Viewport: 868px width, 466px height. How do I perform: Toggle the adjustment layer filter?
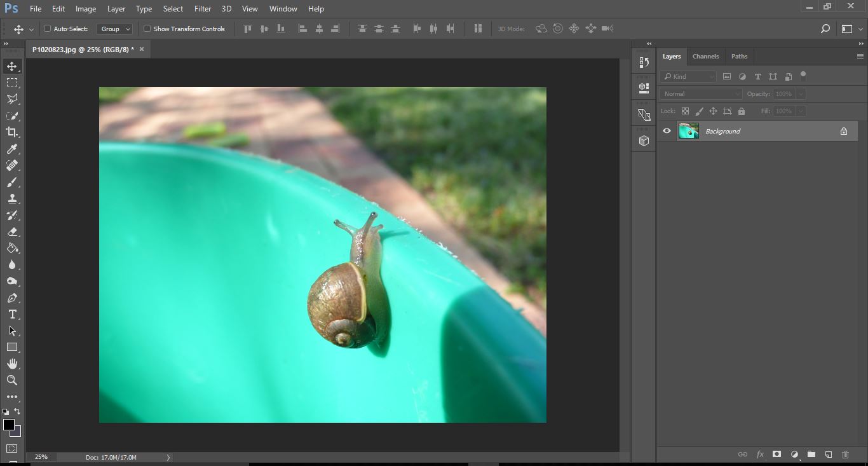tap(742, 76)
